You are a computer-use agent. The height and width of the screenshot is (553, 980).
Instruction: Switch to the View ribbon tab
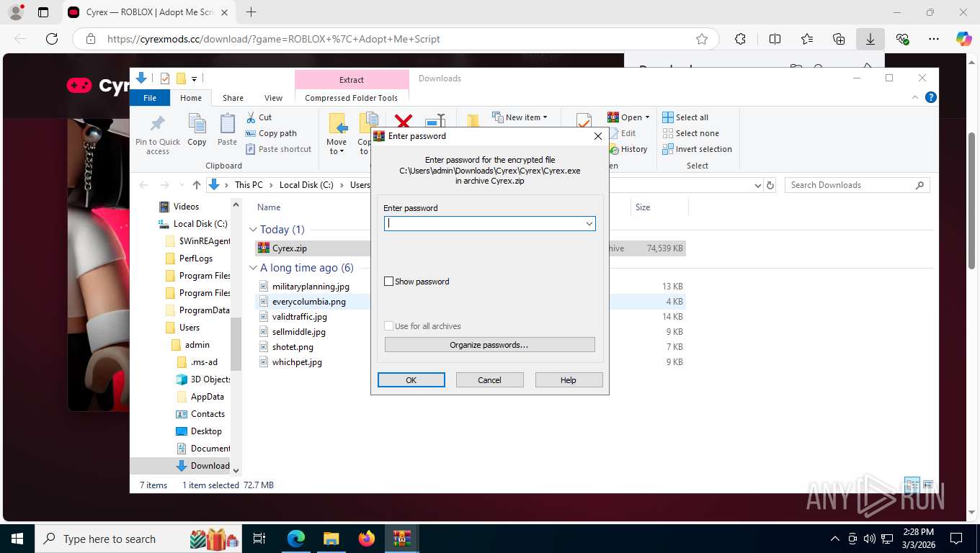pyautogui.click(x=273, y=98)
